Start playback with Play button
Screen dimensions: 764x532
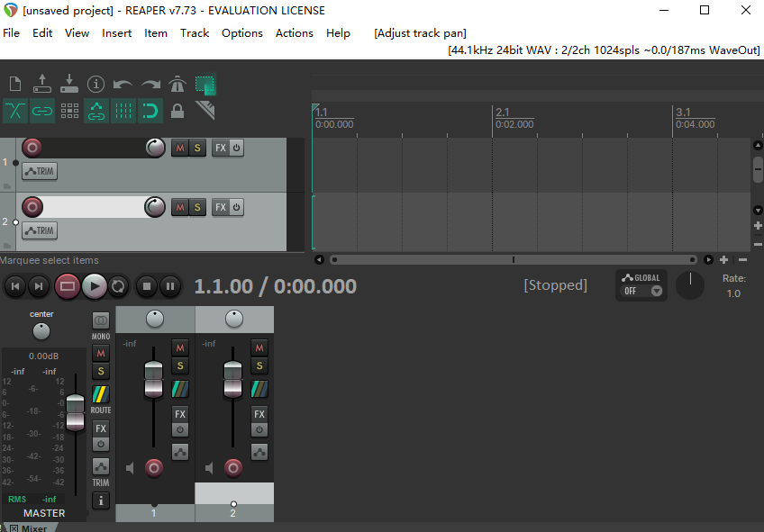[95, 286]
